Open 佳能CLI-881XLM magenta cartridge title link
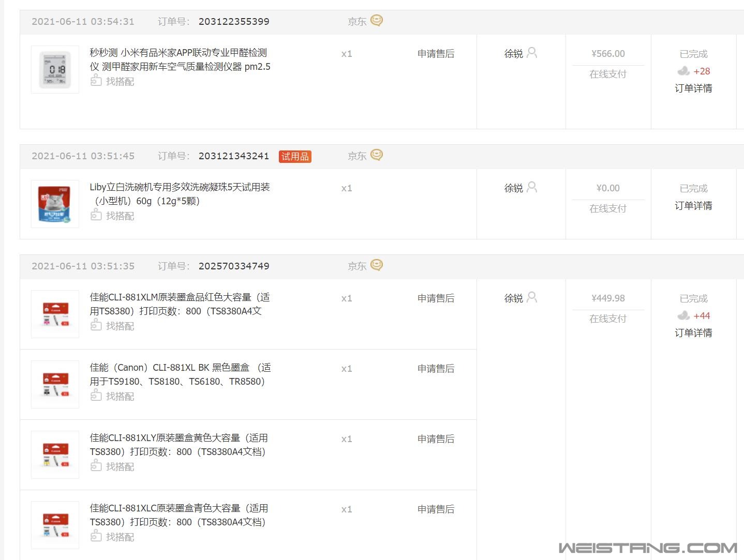The height and width of the screenshot is (560, 744). click(180, 304)
